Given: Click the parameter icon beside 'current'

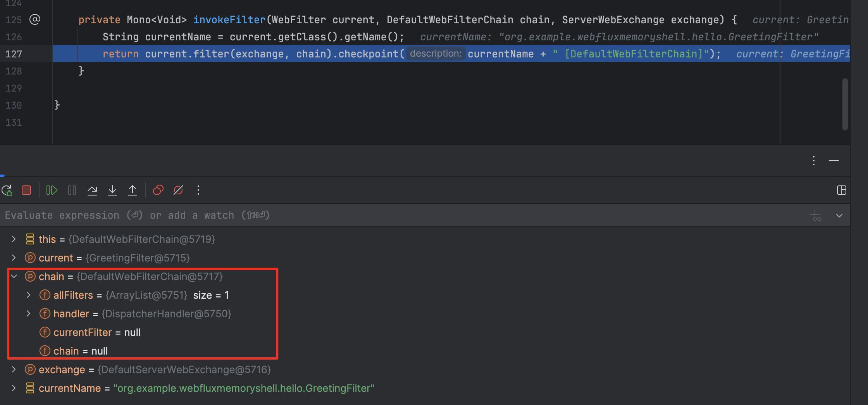Looking at the screenshot, I should coord(30,258).
